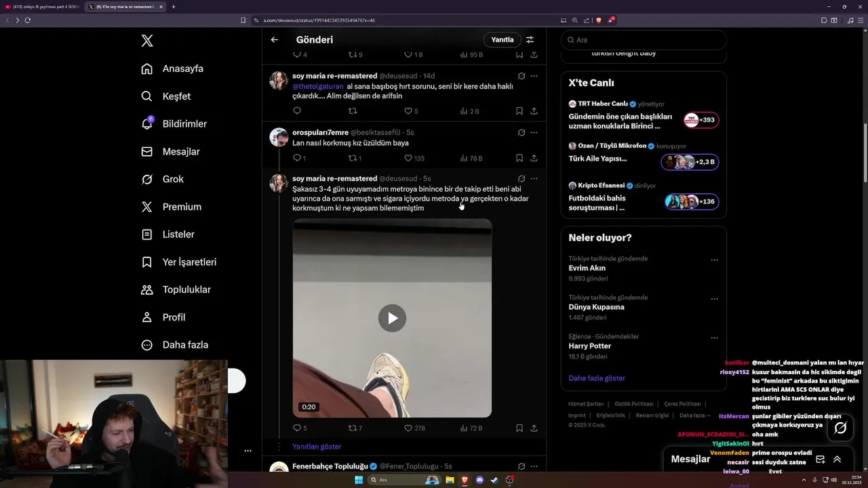
Task: Open Listeler page
Action: point(167,235)
